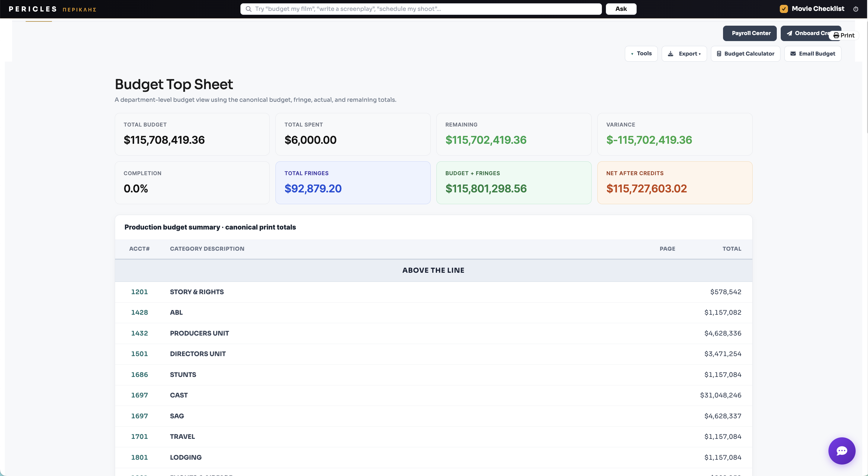Open Payroll Center
The image size is (868, 476).
[749, 33]
